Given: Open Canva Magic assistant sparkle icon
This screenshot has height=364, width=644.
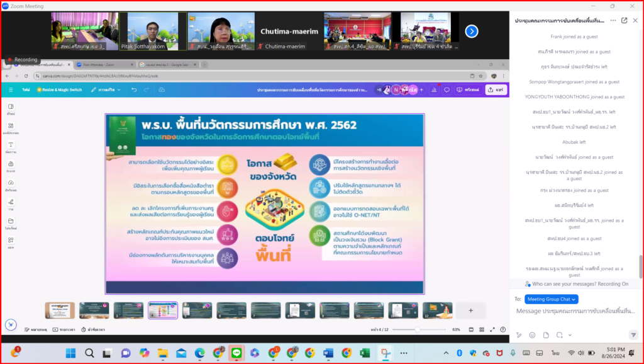Looking at the screenshot, I should (x=11, y=325).
